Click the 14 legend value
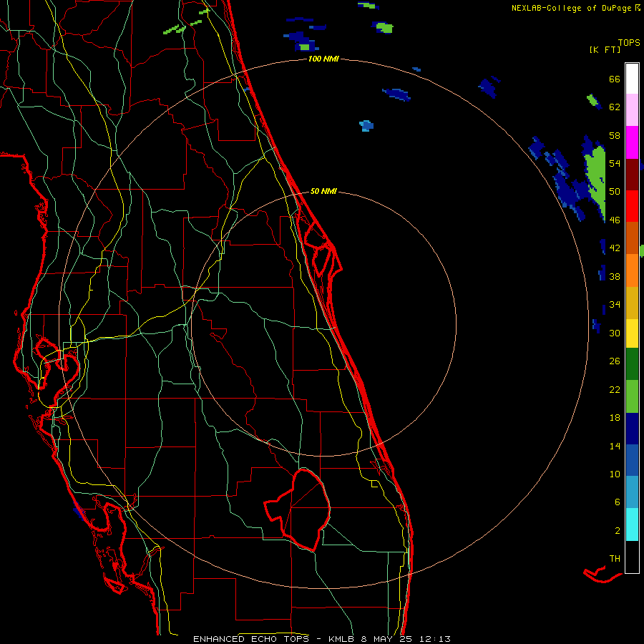Viewport: 644px width, 644px height. click(615, 446)
